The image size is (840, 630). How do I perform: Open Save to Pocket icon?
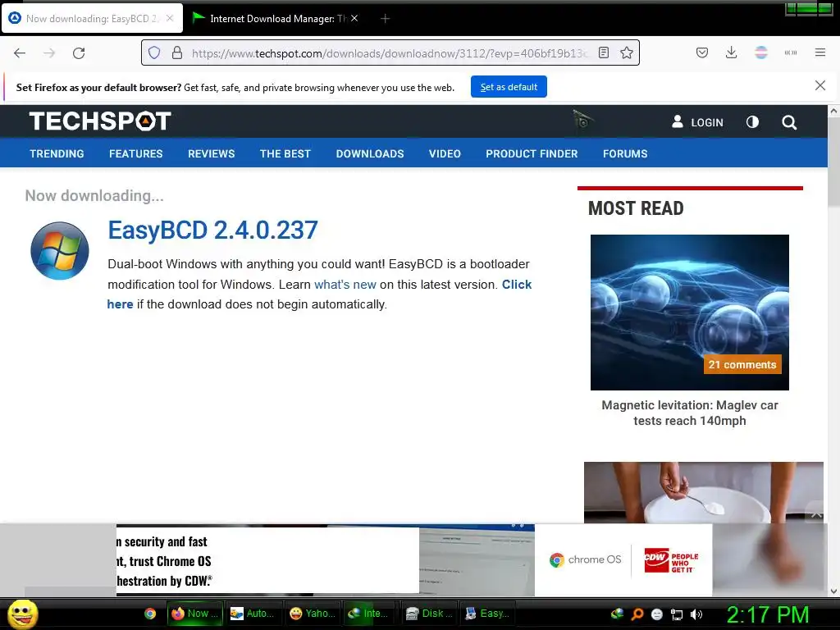tap(702, 52)
